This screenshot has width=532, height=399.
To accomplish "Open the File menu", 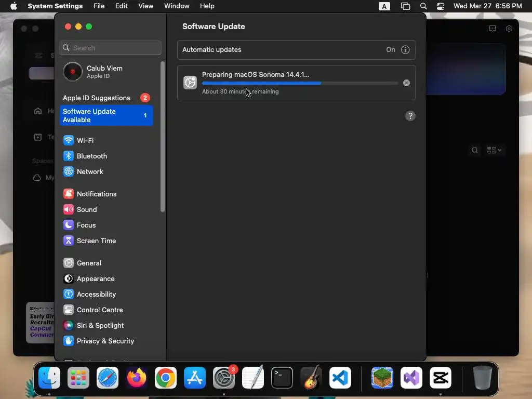I will (x=99, y=6).
